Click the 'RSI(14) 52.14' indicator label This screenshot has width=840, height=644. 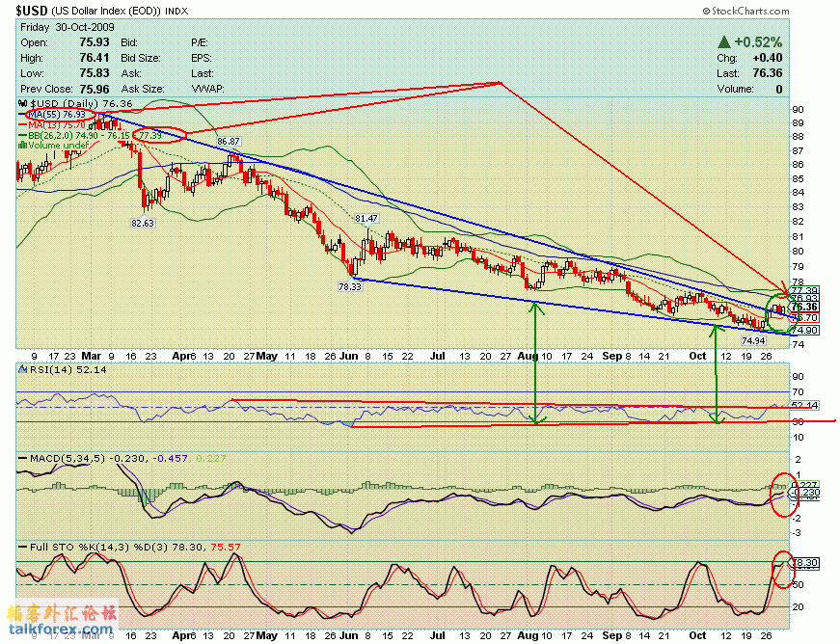(68, 369)
